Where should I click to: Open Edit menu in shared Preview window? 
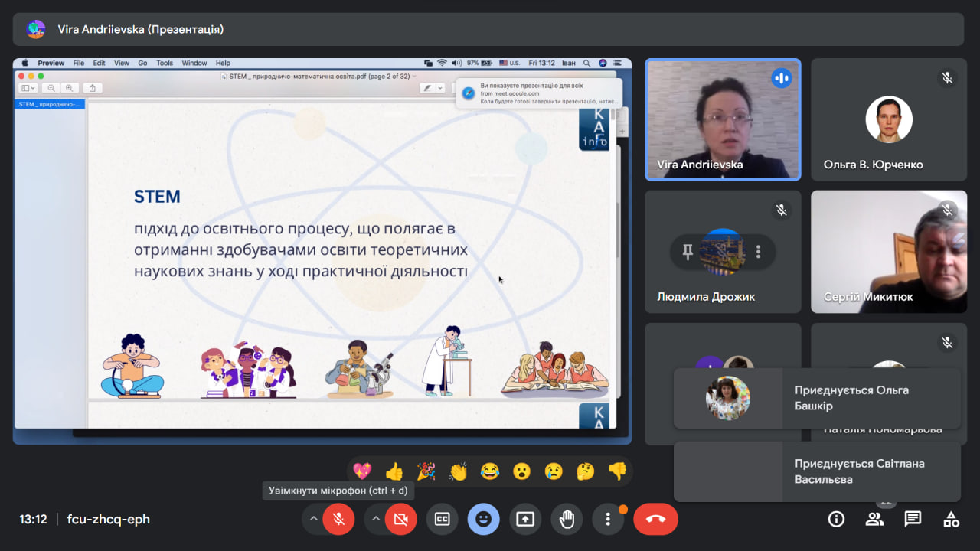point(100,64)
